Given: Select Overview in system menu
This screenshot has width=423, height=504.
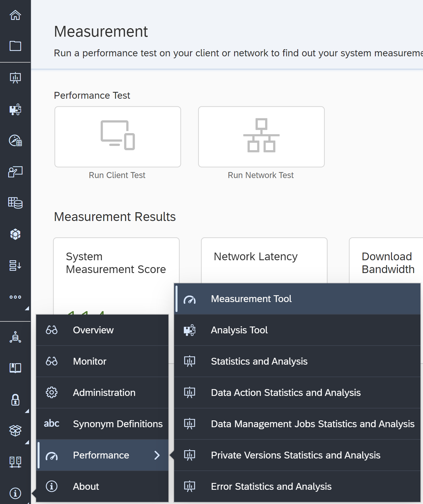Looking at the screenshot, I should (x=102, y=330).
